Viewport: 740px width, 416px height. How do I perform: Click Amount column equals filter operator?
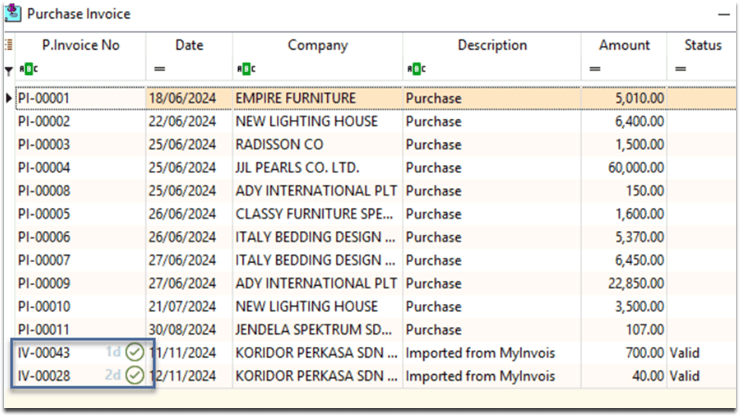click(594, 69)
